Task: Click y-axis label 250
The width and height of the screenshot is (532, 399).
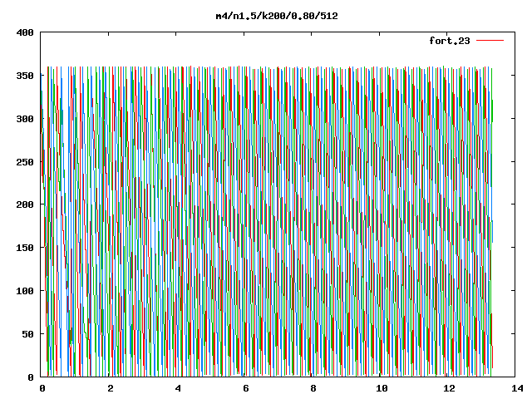Action: click(x=25, y=162)
